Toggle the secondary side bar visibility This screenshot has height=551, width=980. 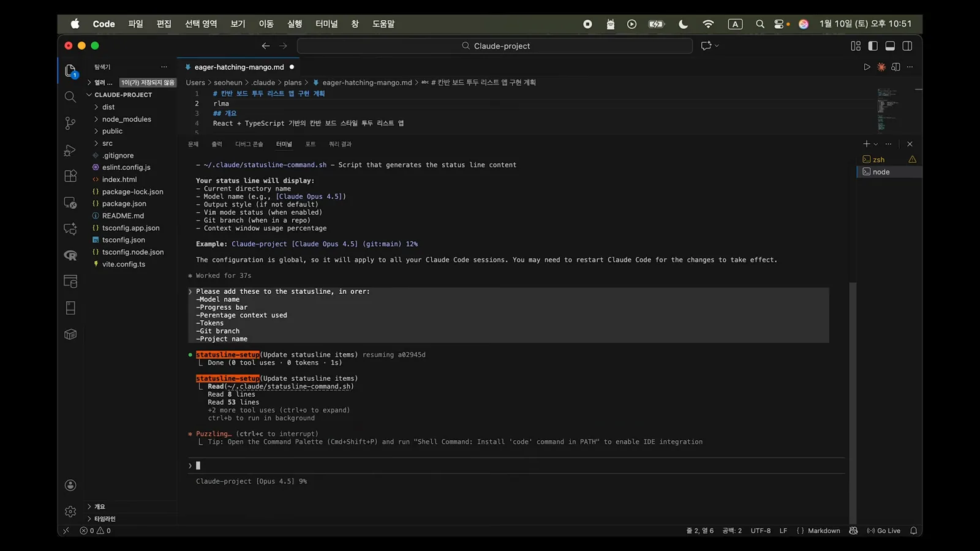pyautogui.click(x=907, y=46)
